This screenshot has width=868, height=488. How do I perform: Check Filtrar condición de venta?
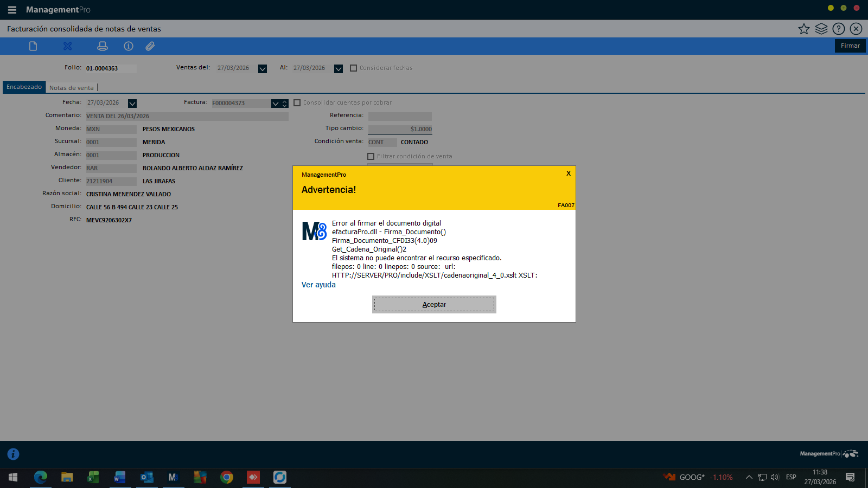(371, 157)
